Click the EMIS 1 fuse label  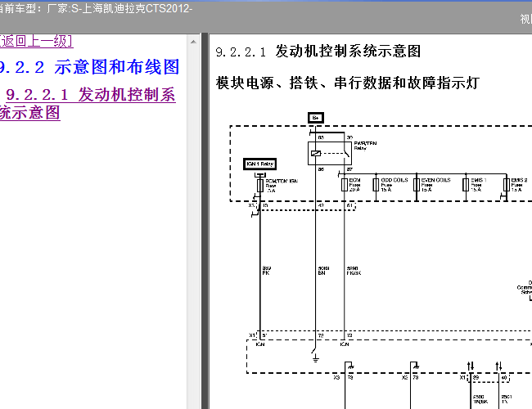click(479, 185)
